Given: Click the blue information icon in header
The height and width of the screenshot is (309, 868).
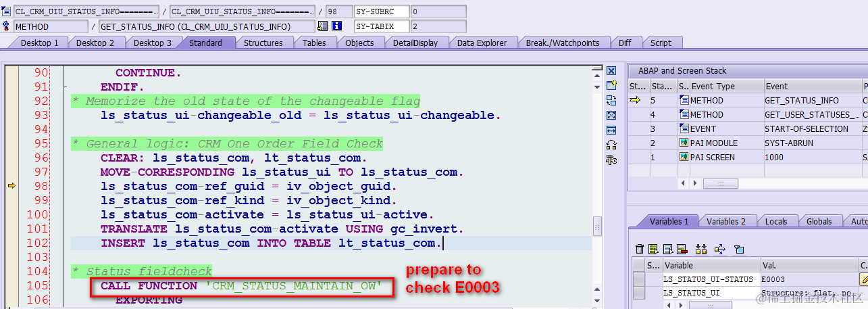Looking at the screenshot, I should coord(336,26).
